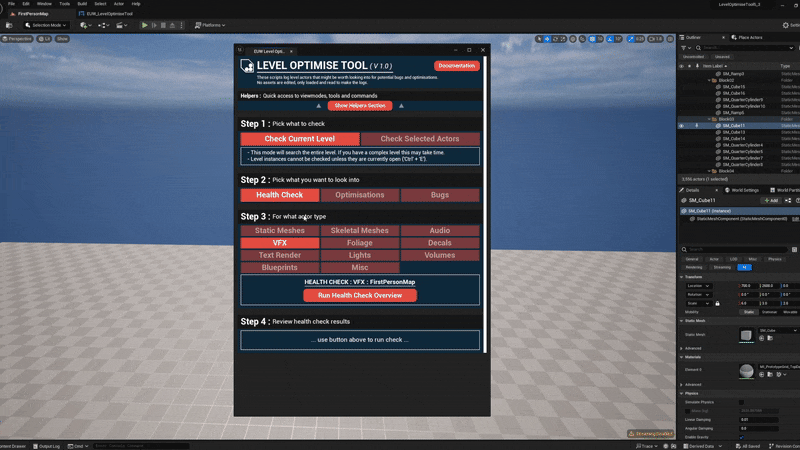
Task: Toggle rotation snap angle icon
Action: 610,39
